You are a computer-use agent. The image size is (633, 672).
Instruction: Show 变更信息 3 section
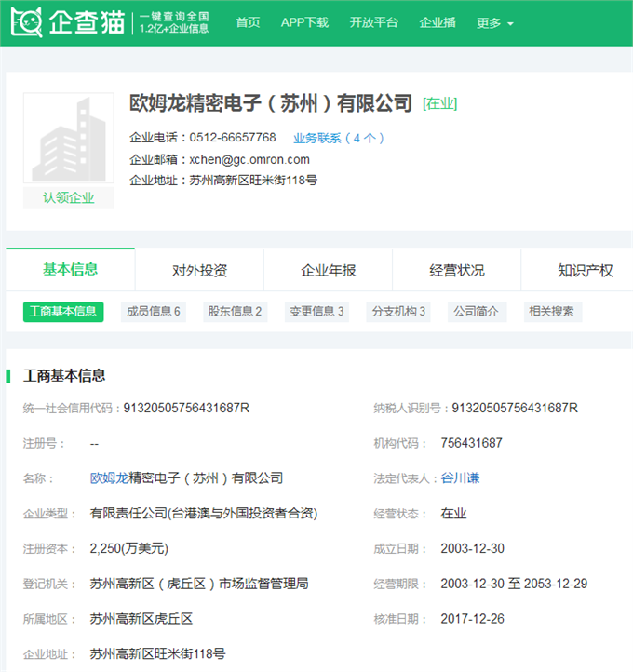pos(316,312)
